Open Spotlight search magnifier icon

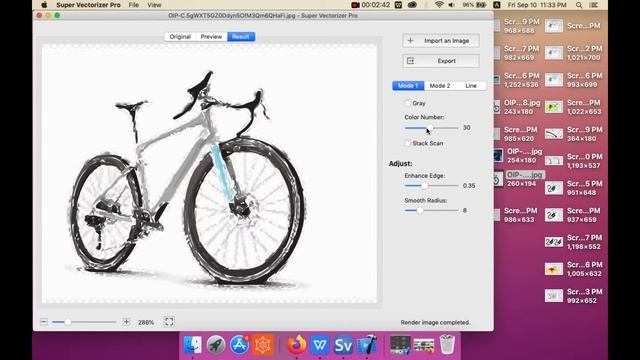(x=579, y=5)
